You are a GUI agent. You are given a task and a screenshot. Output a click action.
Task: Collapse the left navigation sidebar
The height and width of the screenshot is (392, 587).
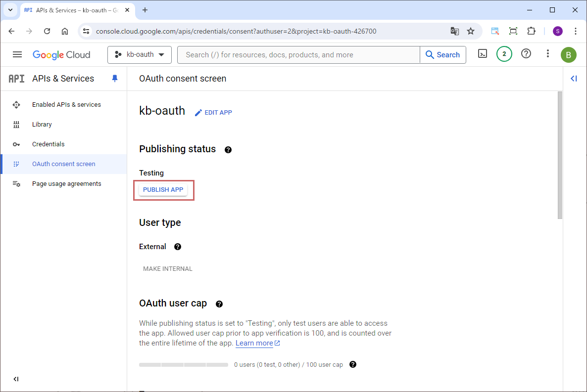coord(16,379)
